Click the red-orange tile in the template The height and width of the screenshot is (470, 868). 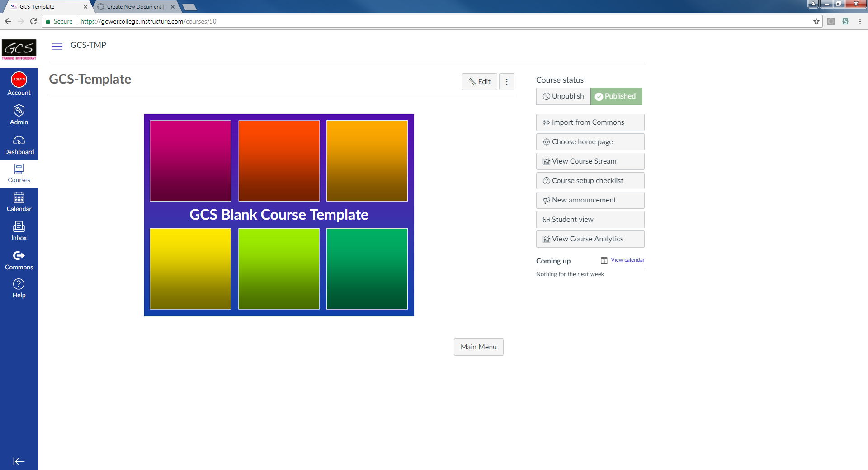tap(279, 161)
